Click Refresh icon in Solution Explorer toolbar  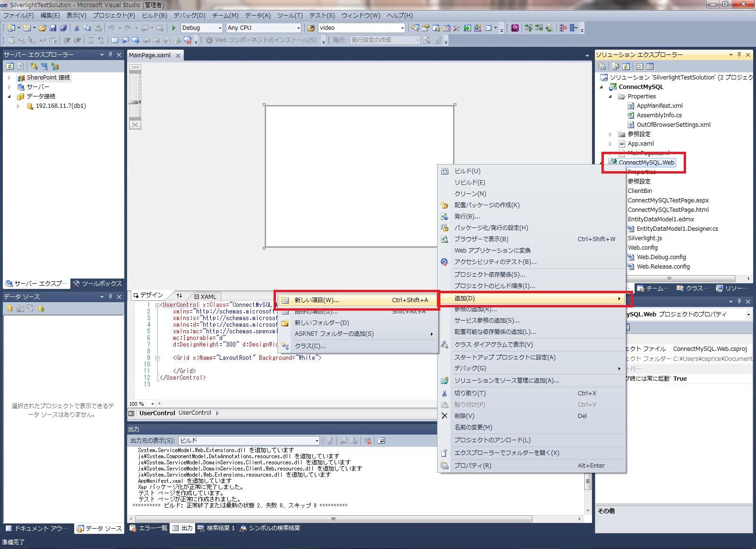(x=626, y=66)
